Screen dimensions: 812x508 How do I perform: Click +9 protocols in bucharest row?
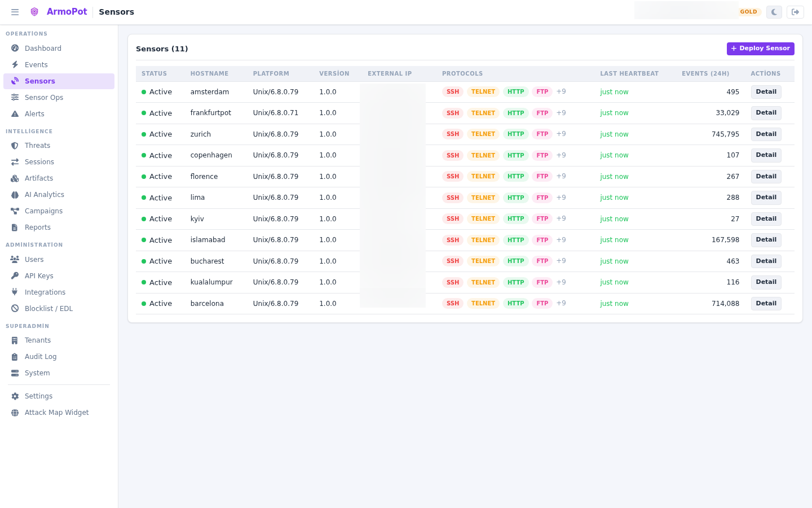(561, 261)
